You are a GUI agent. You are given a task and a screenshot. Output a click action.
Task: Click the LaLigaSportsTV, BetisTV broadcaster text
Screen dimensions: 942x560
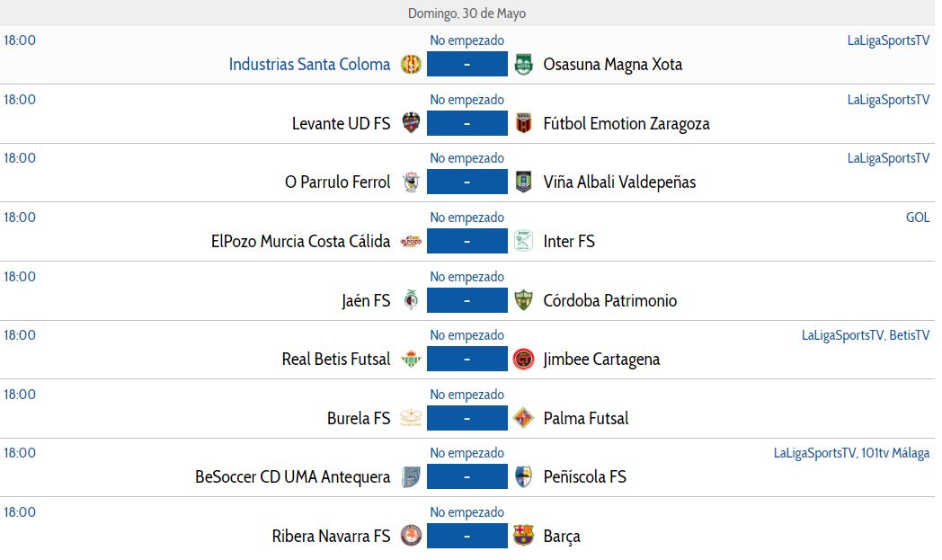coord(865,335)
